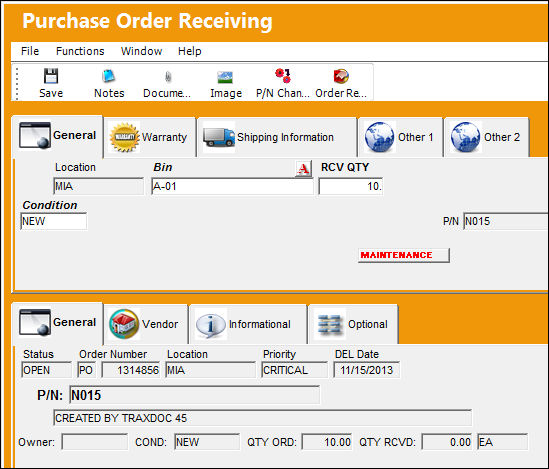Click the Optional stacked servers icon
549x469 pixels.
tap(330, 324)
